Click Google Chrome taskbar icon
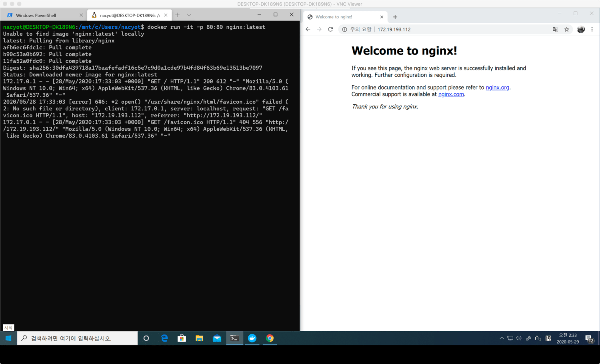 coord(270,338)
